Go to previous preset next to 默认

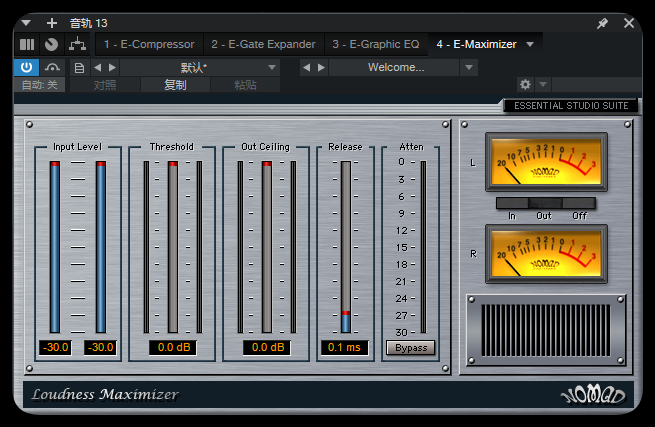(98, 67)
